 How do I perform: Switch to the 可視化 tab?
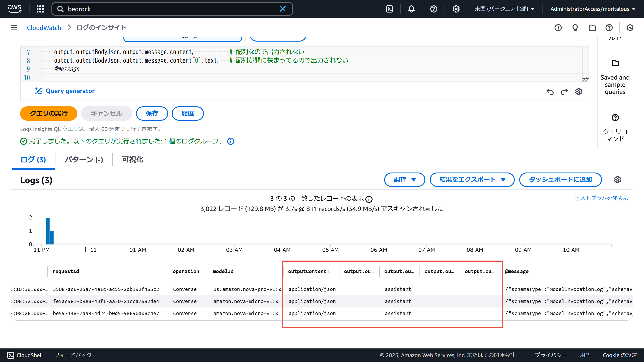(133, 160)
